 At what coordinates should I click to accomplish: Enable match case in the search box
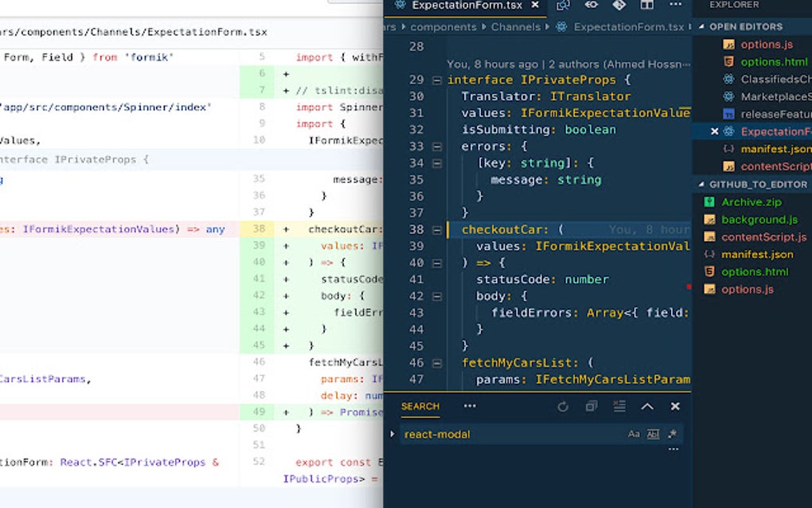(634, 433)
